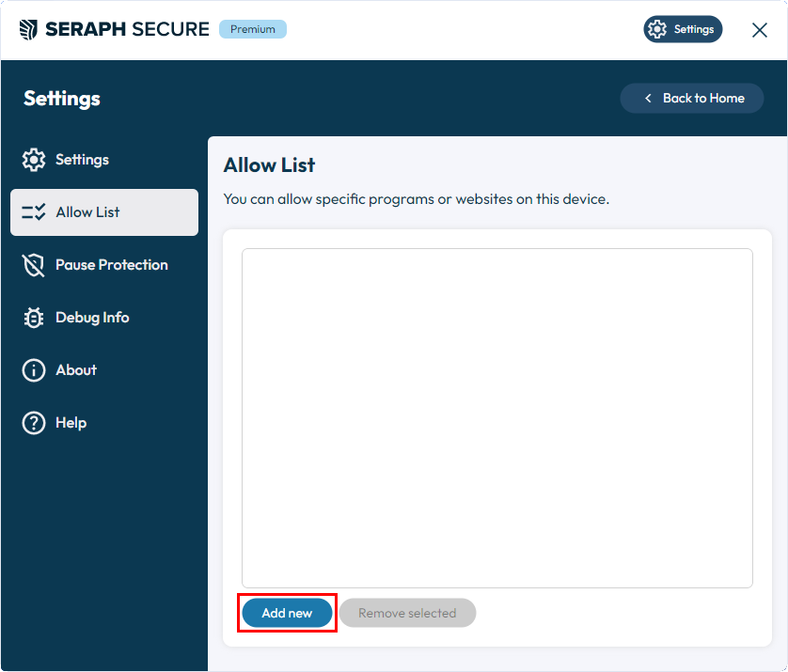The height and width of the screenshot is (672, 788).
Task: Click the Help question mark icon
Action: point(34,423)
